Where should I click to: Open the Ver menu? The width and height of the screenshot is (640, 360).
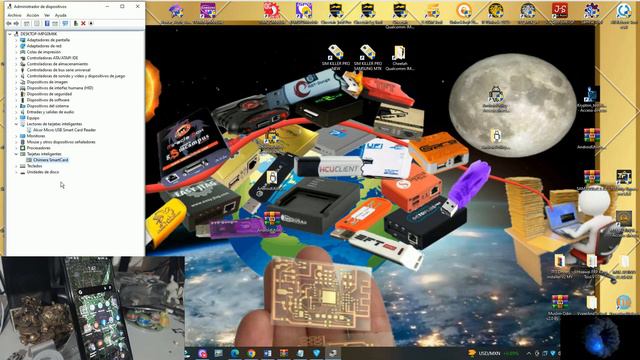47,15
